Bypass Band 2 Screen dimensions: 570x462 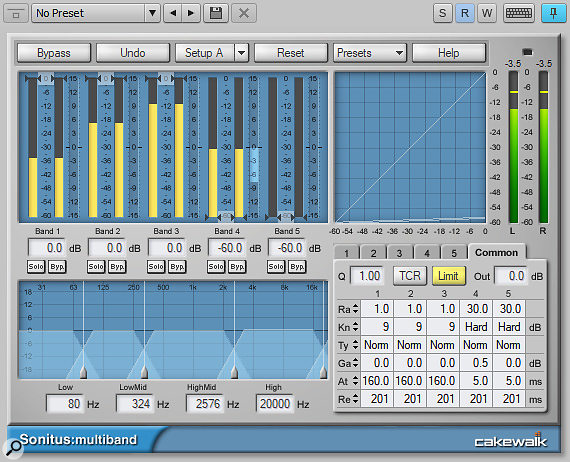117,267
